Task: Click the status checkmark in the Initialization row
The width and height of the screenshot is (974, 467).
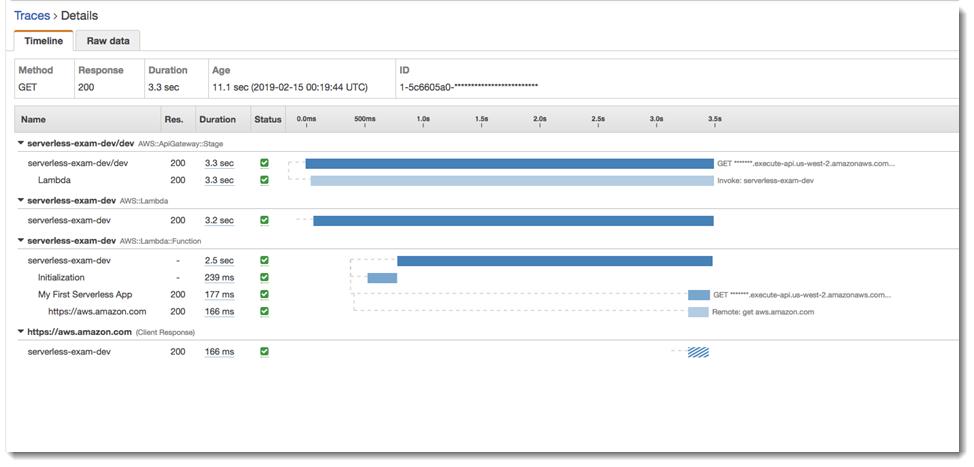Action: pos(264,277)
